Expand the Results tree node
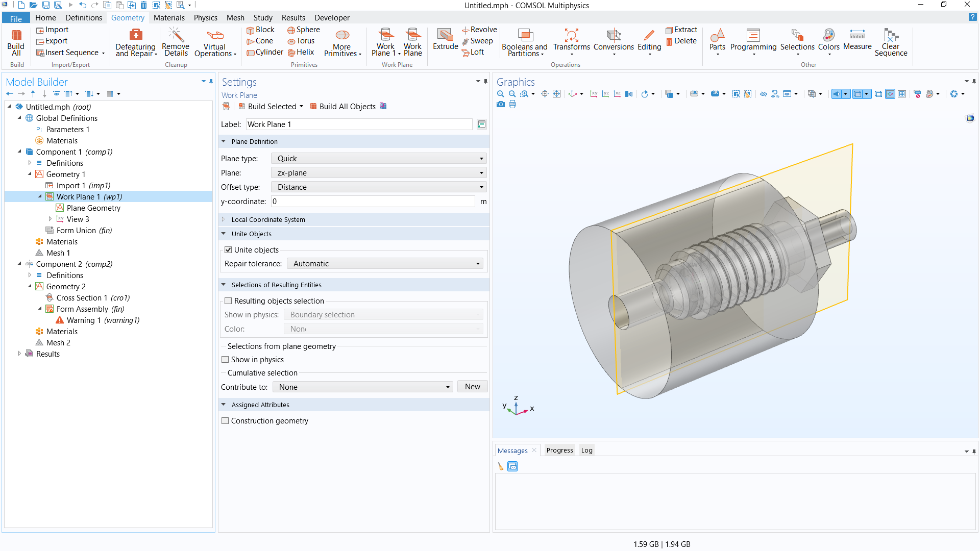This screenshot has width=980, height=551. coord(19,354)
